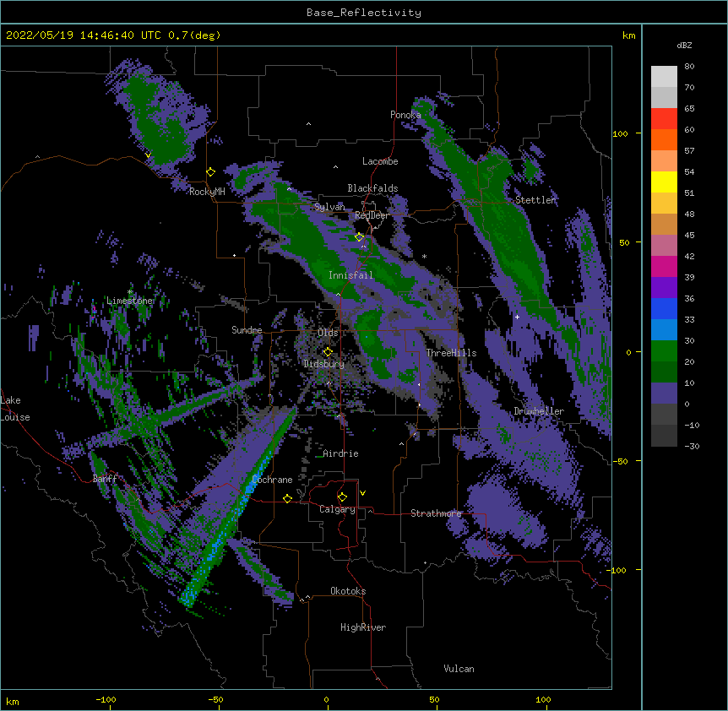Click the yellow V marker east of Calgary
Viewport: 728px width, 711px height.
(362, 493)
